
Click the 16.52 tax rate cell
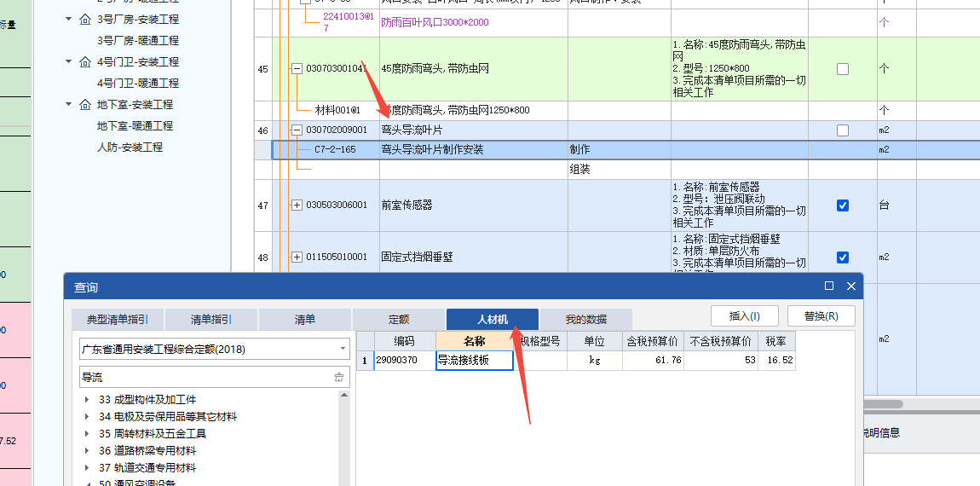777,361
